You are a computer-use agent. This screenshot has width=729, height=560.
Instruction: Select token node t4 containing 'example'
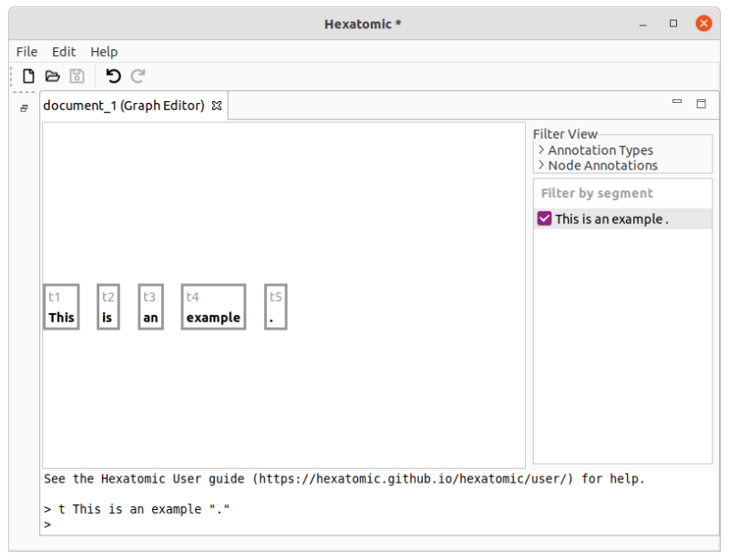point(212,307)
